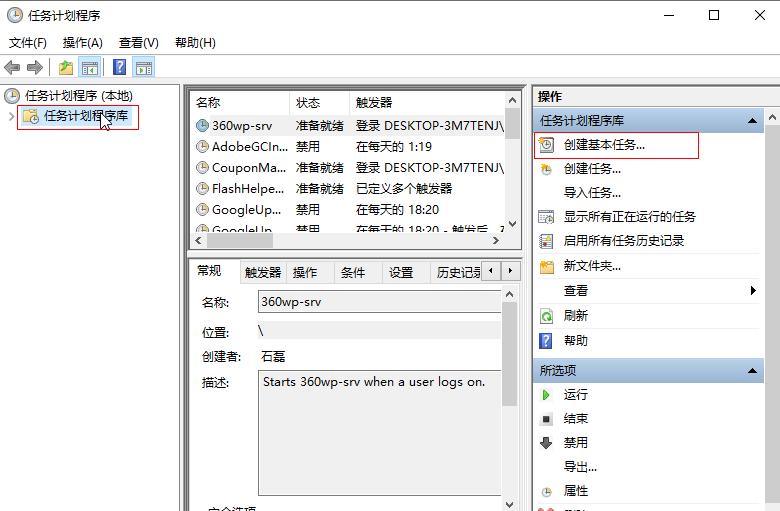Click 启用所有任务历史记录 link text
This screenshot has height=511, width=780.
point(624,241)
